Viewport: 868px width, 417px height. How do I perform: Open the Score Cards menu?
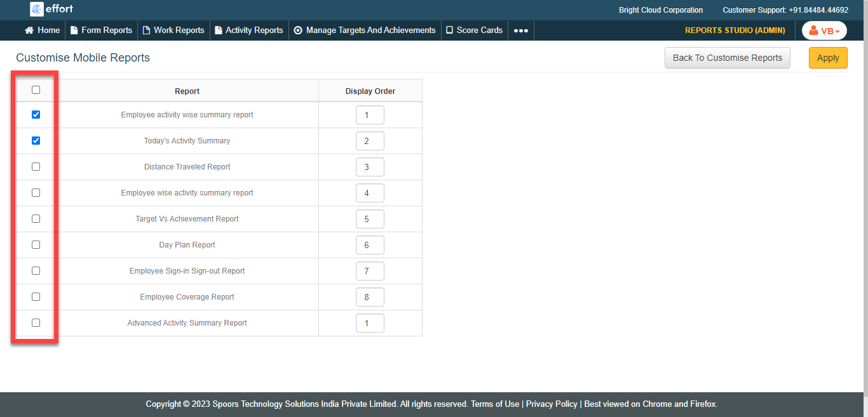(x=479, y=30)
